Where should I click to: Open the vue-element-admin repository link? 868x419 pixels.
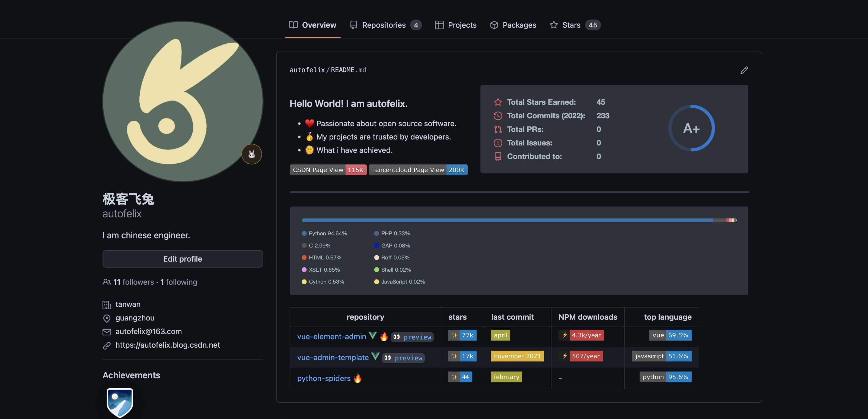(331, 337)
